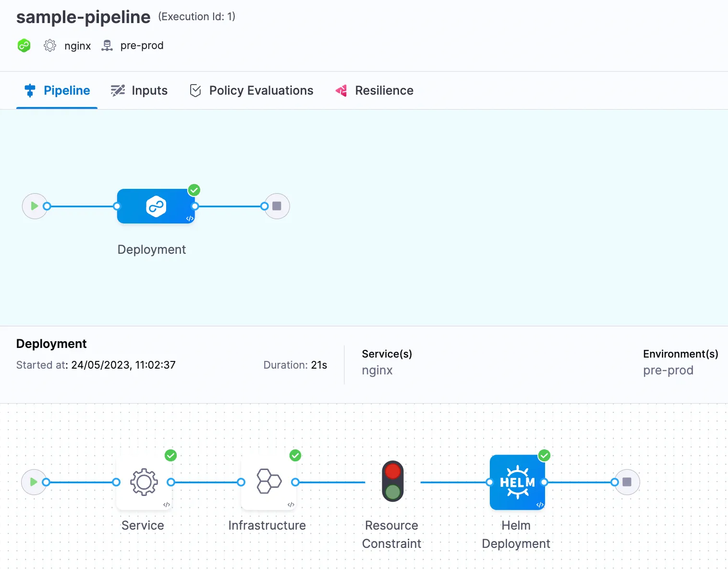The width and height of the screenshot is (728, 570).
Task: Click the sample-pipeline title
Action: pyautogui.click(x=84, y=17)
